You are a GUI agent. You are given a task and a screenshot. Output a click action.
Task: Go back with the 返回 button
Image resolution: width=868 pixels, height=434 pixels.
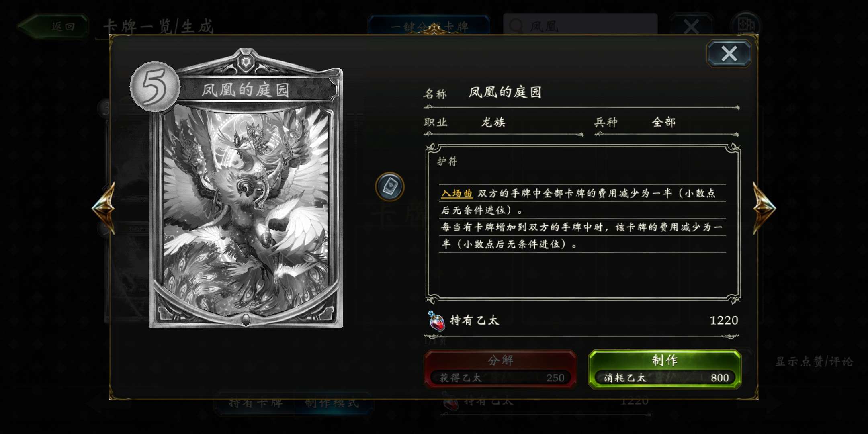tap(53, 27)
